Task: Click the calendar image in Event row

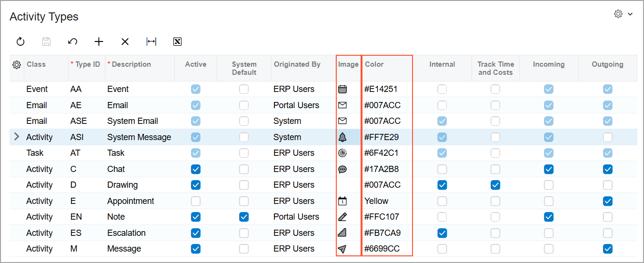Action: point(342,89)
